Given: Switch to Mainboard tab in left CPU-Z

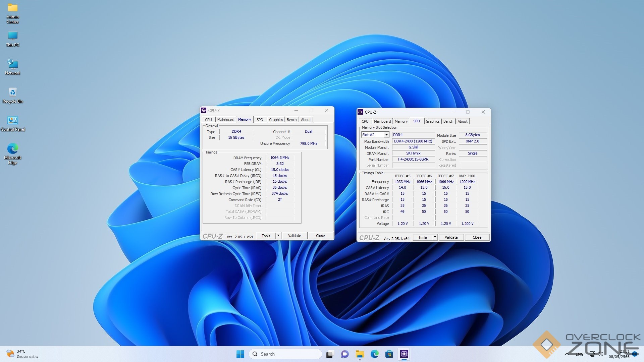Looking at the screenshot, I should tap(225, 120).
